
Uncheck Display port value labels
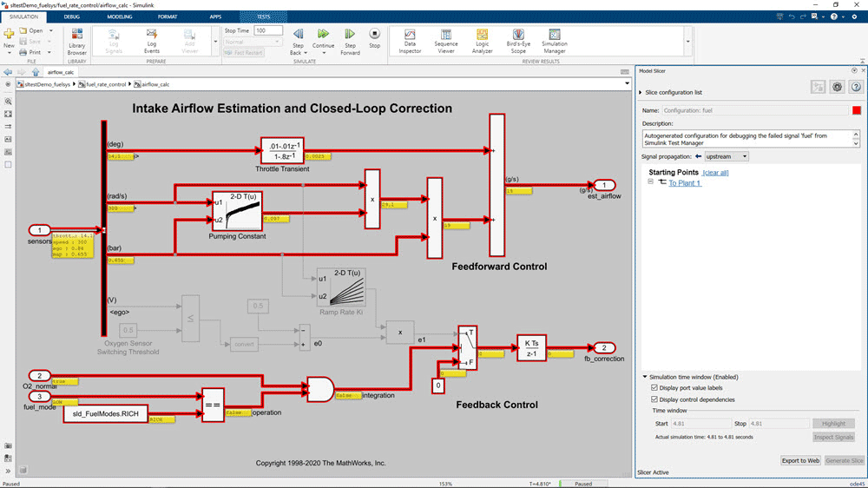pos(654,388)
